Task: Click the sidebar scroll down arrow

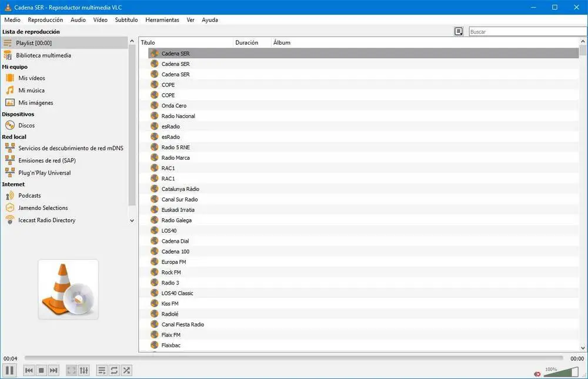Action: pos(132,221)
